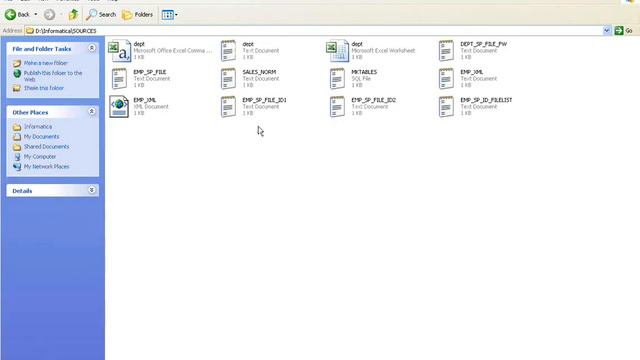
Task: Click the green Go button
Action: click(x=623, y=31)
